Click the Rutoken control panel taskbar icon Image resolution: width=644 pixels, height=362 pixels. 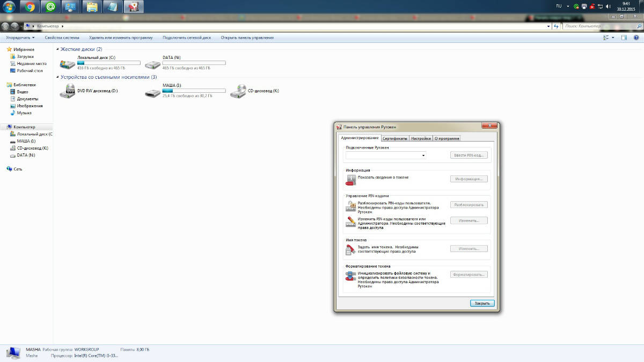tap(134, 7)
